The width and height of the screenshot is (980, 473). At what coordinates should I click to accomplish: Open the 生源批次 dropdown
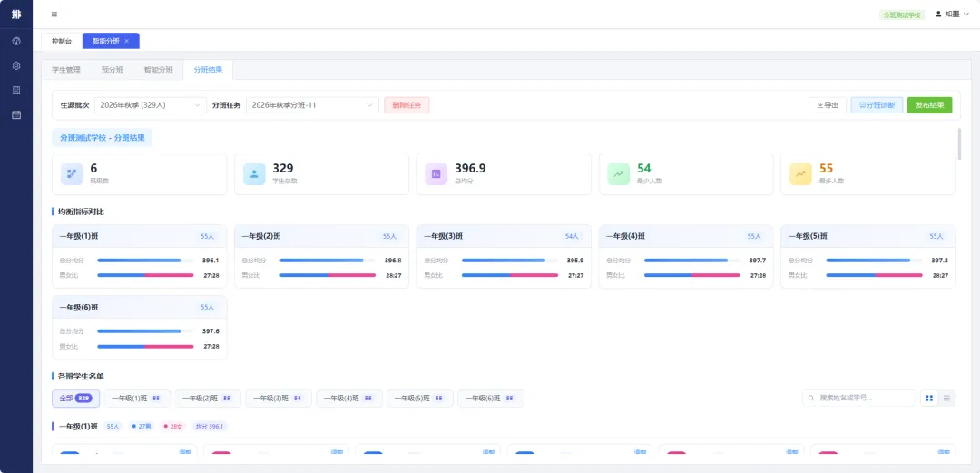(151, 105)
